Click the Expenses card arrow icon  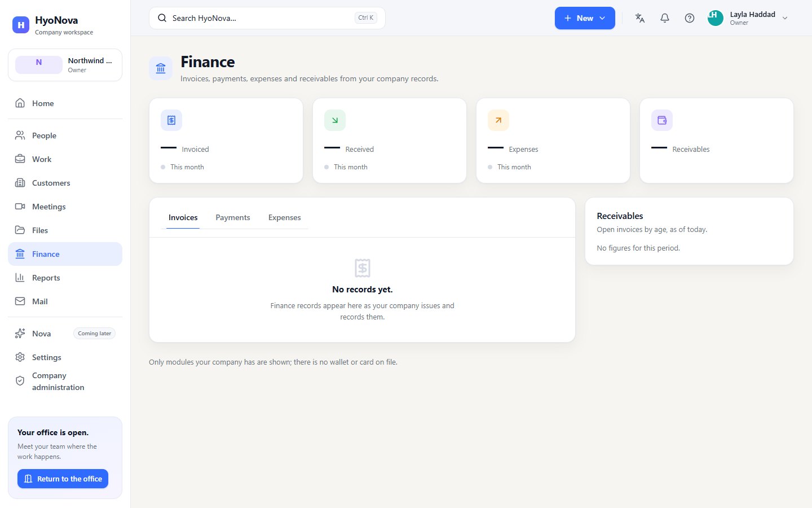(498, 120)
